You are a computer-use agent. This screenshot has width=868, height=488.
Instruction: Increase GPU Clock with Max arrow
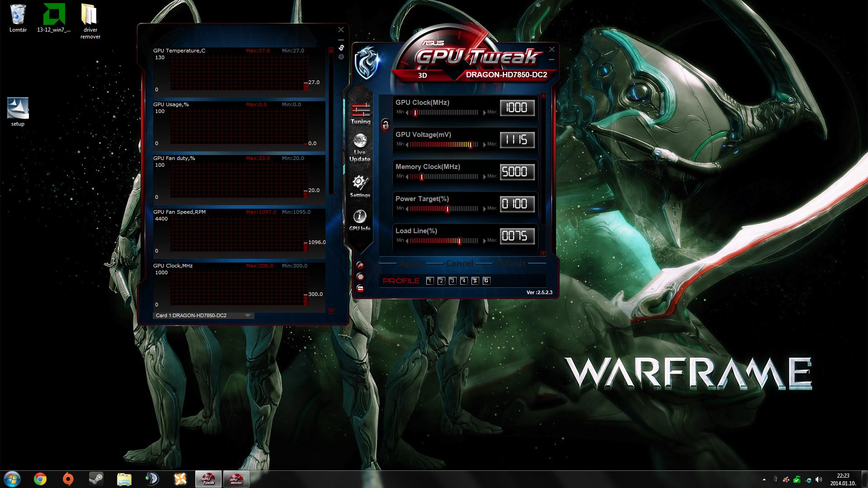[485, 113]
